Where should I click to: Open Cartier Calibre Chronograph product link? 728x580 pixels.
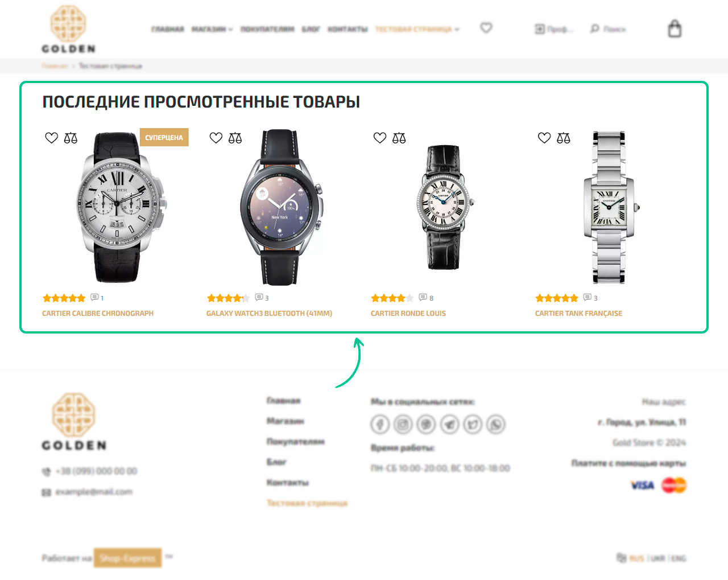point(98,314)
